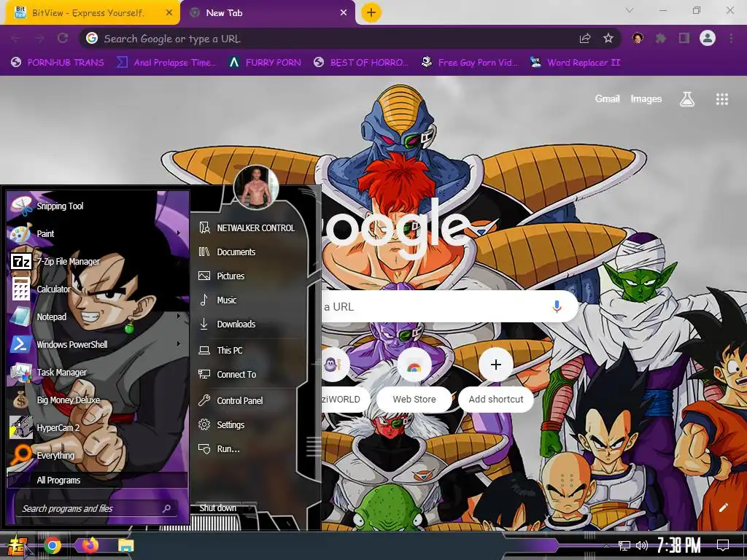The image size is (747, 560).
Task: Select the New Tab browser tab
Action: click(268, 13)
